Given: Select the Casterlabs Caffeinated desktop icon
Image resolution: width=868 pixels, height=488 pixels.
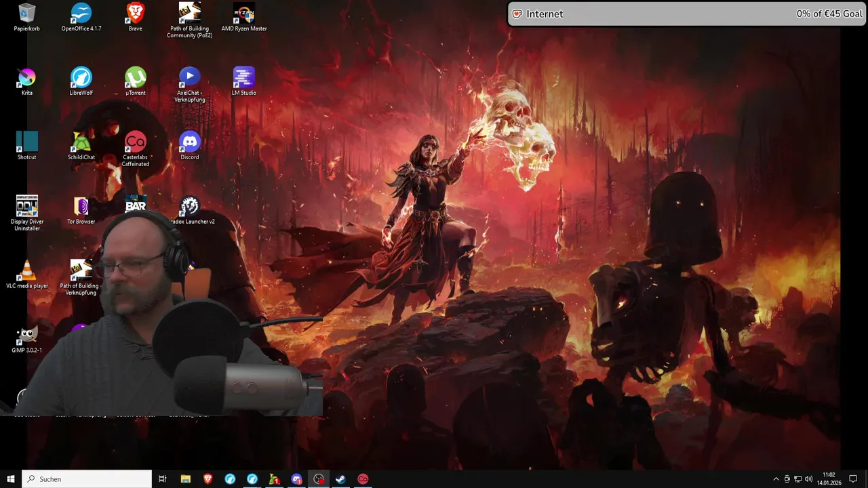Looking at the screenshot, I should (x=136, y=150).
